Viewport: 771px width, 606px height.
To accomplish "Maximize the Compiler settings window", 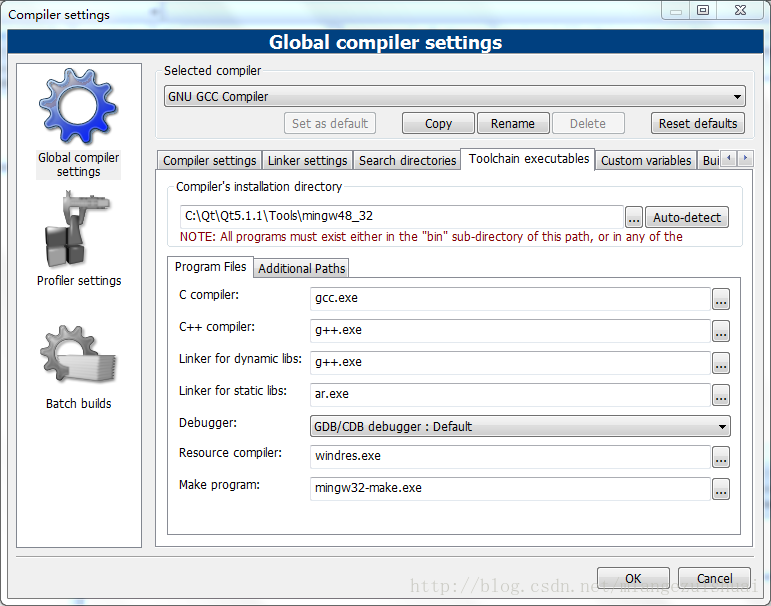I will pyautogui.click(x=703, y=10).
